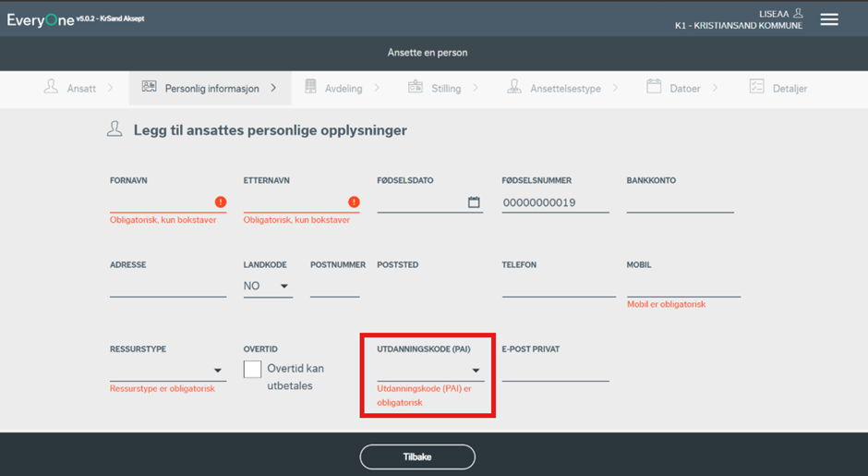Open the hamburger menu icon
868x476 pixels.
point(829,19)
